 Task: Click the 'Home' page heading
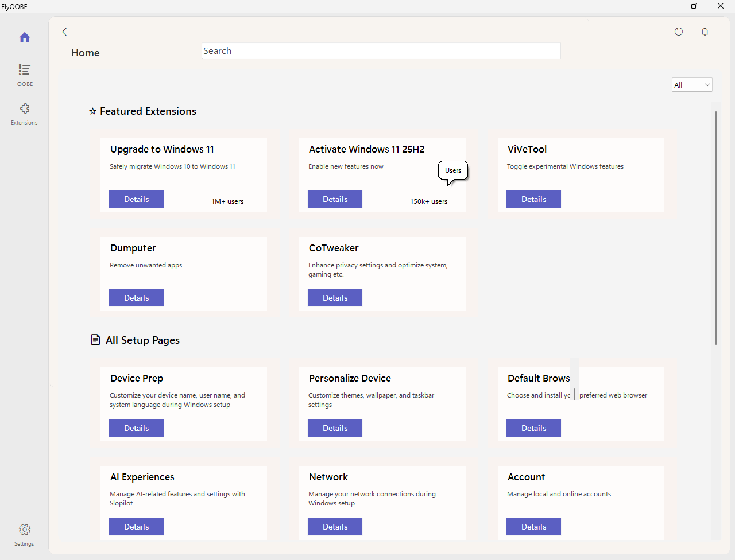[86, 53]
